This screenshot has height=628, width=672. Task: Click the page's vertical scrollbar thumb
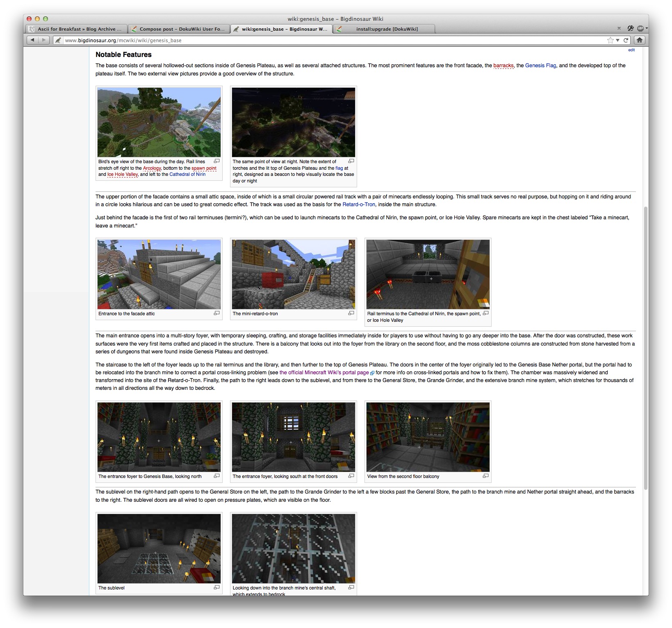coord(646,348)
